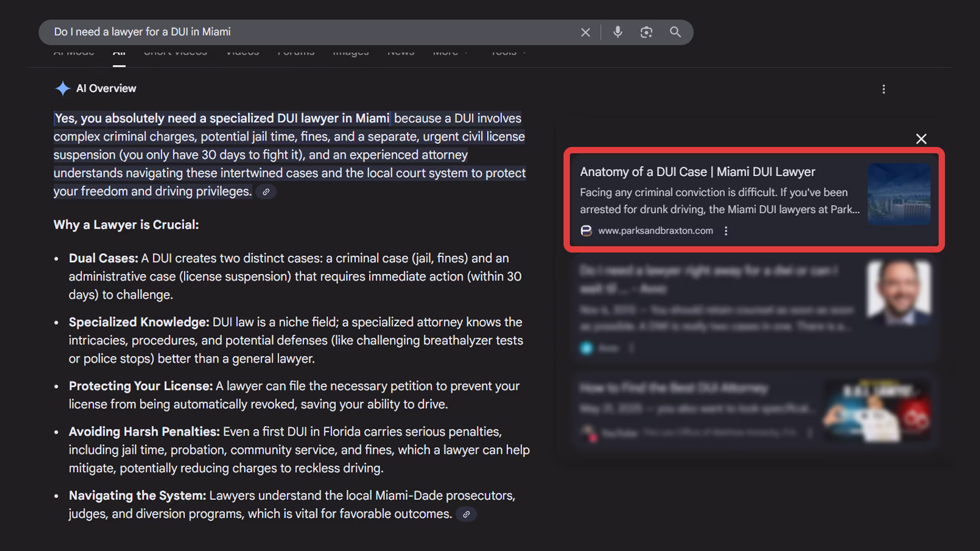
Task: Visit the www.parksandbraxton.com link
Action: (x=655, y=231)
